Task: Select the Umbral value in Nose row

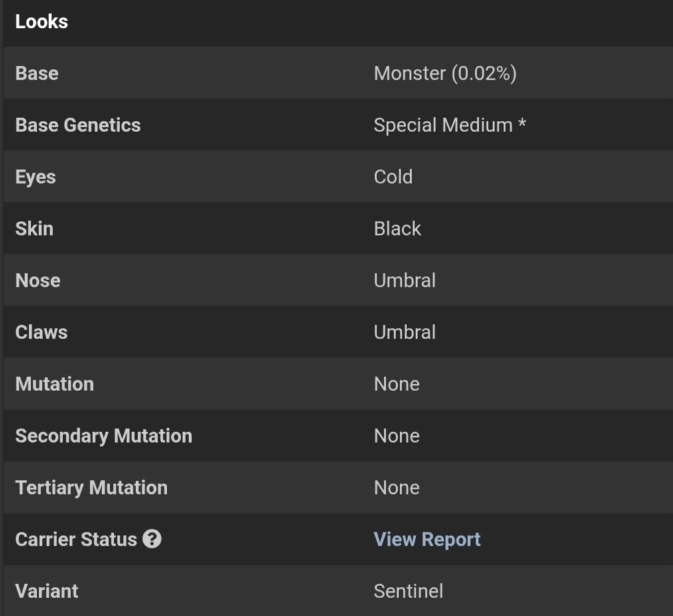Action: pos(405,280)
